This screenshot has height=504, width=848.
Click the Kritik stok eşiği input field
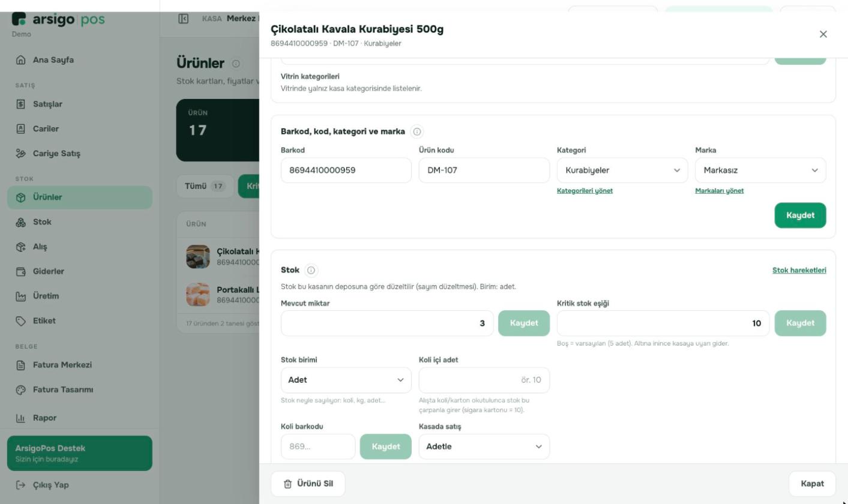(663, 323)
